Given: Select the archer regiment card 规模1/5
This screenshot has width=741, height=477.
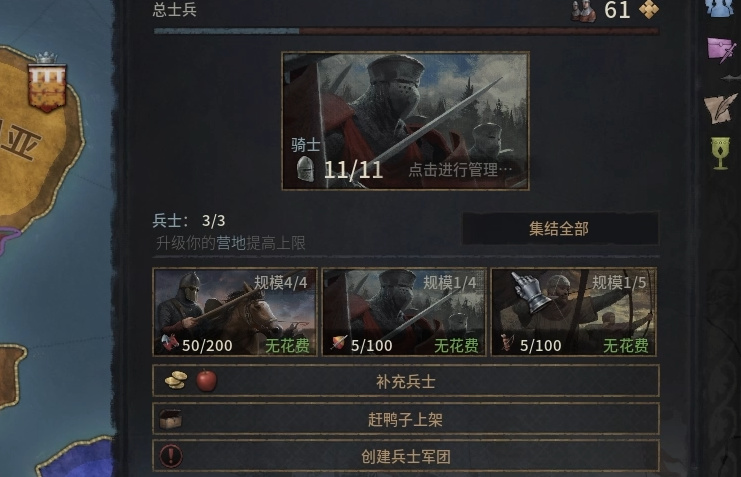Looking at the screenshot, I should click(x=573, y=312).
